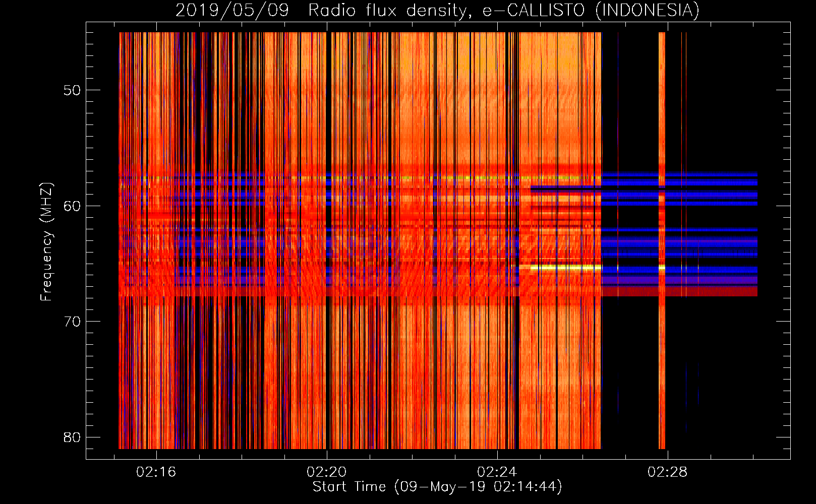816x504 pixels.
Task: Click the '50' frequency tick label
Action: pyautogui.click(x=72, y=90)
